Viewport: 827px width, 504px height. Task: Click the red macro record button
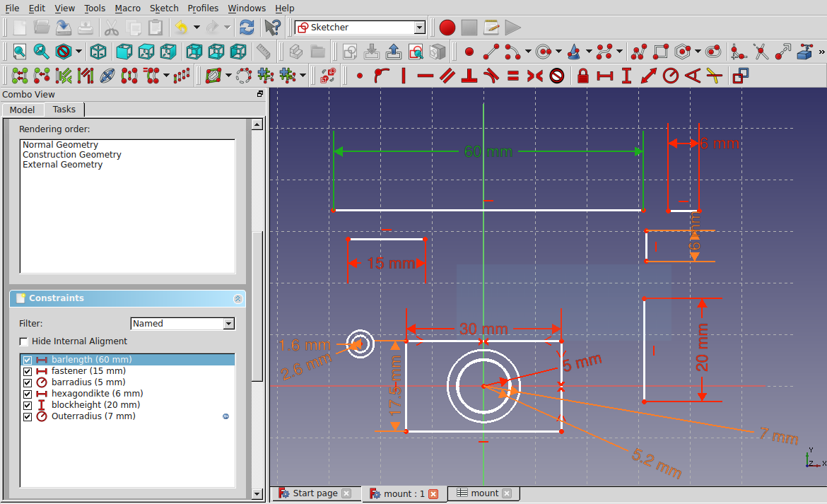(x=447, y=28)
